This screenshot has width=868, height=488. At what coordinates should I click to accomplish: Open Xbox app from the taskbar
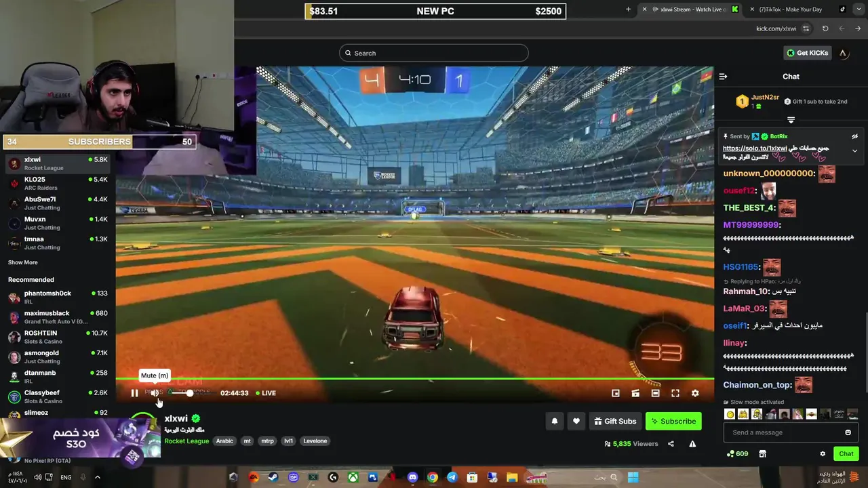(353, 477)
